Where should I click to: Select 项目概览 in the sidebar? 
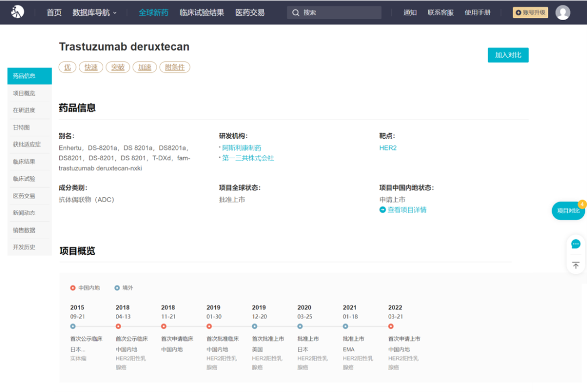tap(29, 93)
